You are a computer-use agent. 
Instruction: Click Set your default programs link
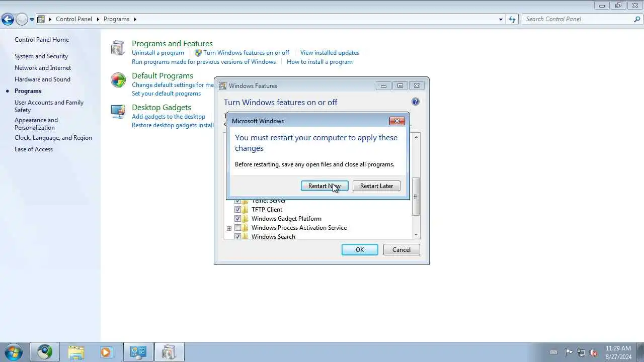166,94
